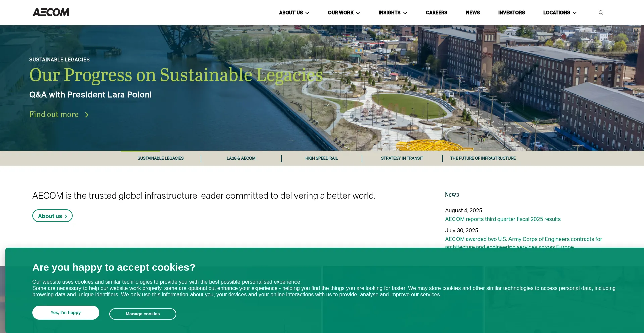The height and width of the screenshot is (333, 644).
Task: Open the U.S. Army Corps of Engineers contracts article
Action: point(524,243)
